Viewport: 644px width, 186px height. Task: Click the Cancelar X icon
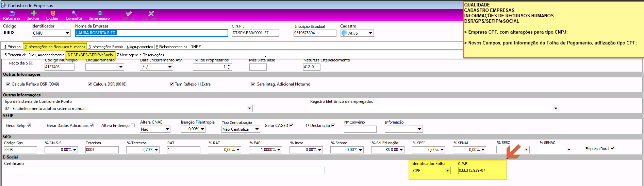(x=151, y=13)
